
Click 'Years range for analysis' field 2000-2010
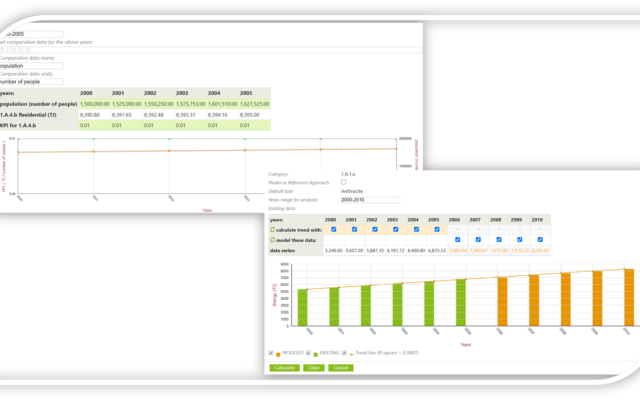[370, 200]
